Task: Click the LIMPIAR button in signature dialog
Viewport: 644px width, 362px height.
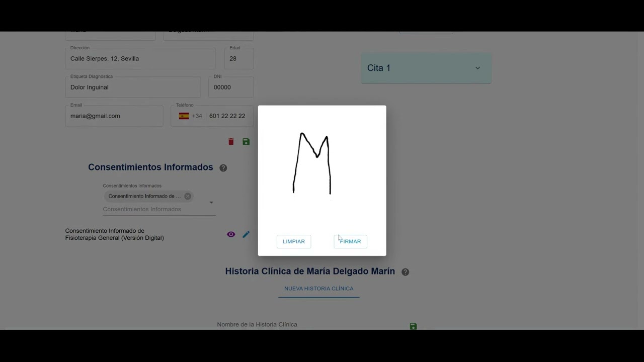Action: coord(294,241)
